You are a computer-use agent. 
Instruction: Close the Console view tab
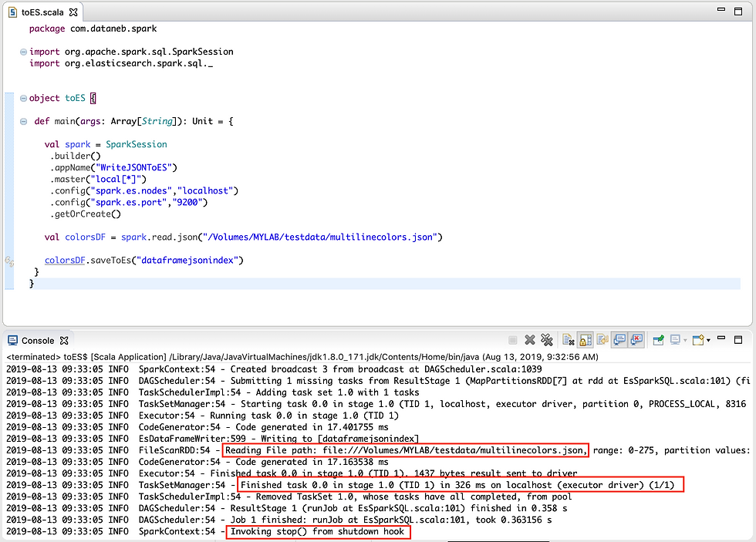[64, 341]
